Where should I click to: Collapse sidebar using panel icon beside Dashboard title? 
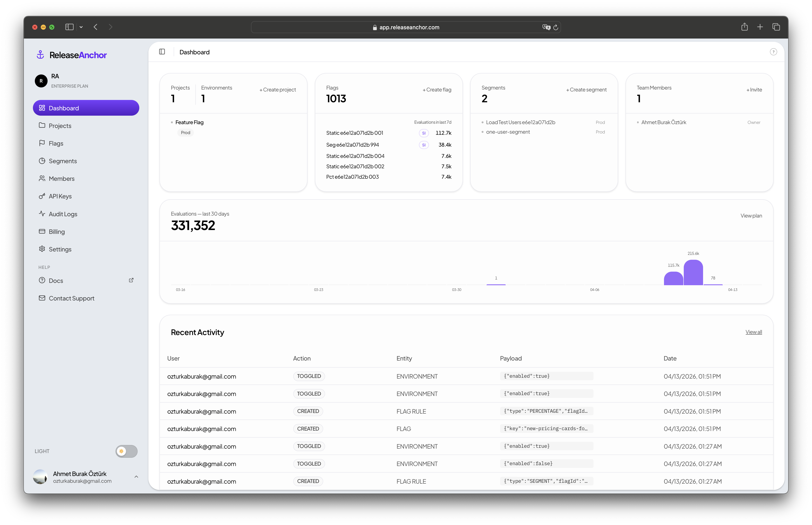(162, 52)
